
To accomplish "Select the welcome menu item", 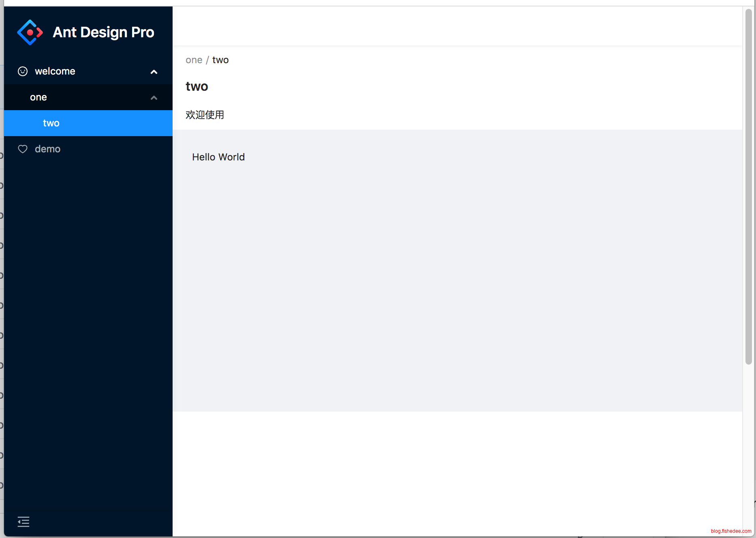I will pos(88,71).
